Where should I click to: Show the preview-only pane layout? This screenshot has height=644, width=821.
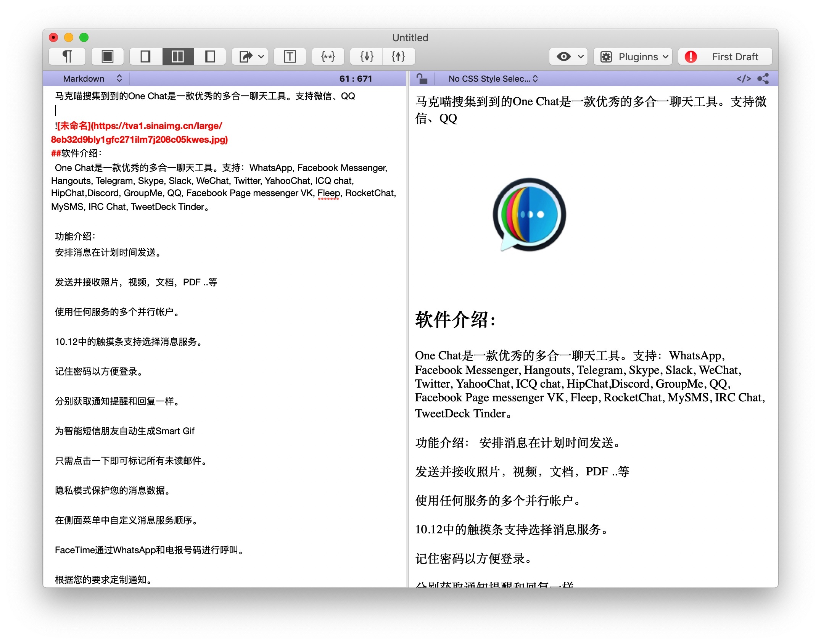point(210,56)
